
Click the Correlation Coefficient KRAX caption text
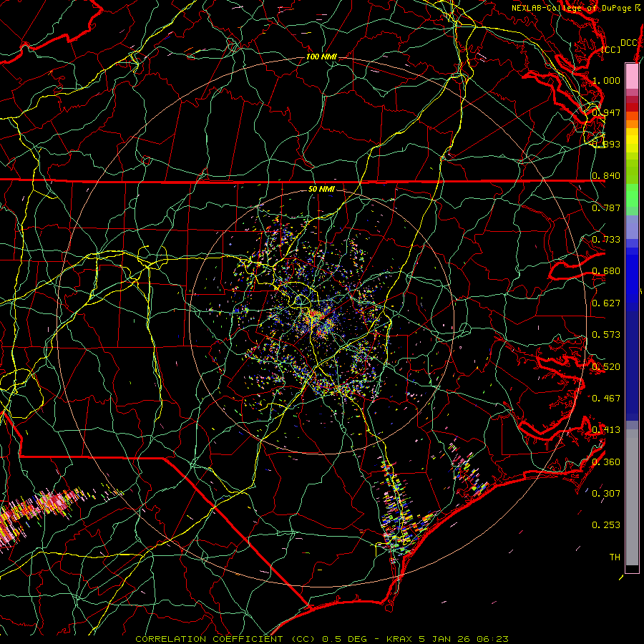pyautogui.click(x=322, y=639)
